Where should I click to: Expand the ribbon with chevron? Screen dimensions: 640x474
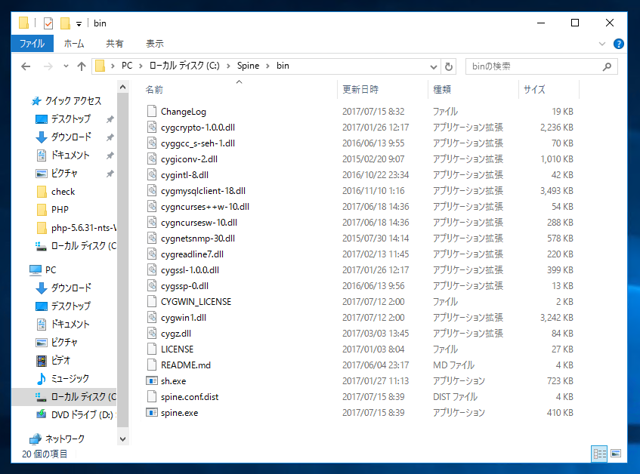point(602,44)
